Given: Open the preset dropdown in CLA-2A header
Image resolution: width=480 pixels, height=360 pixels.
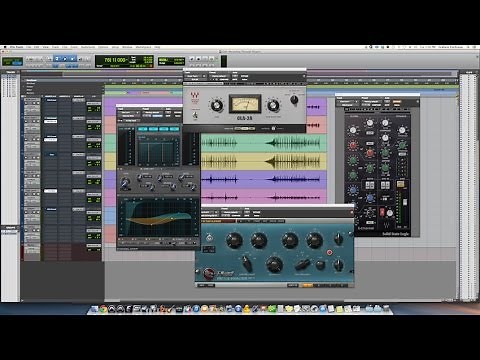Looking at the screenshot, I should pyautogui.click(x=220, y=76).
